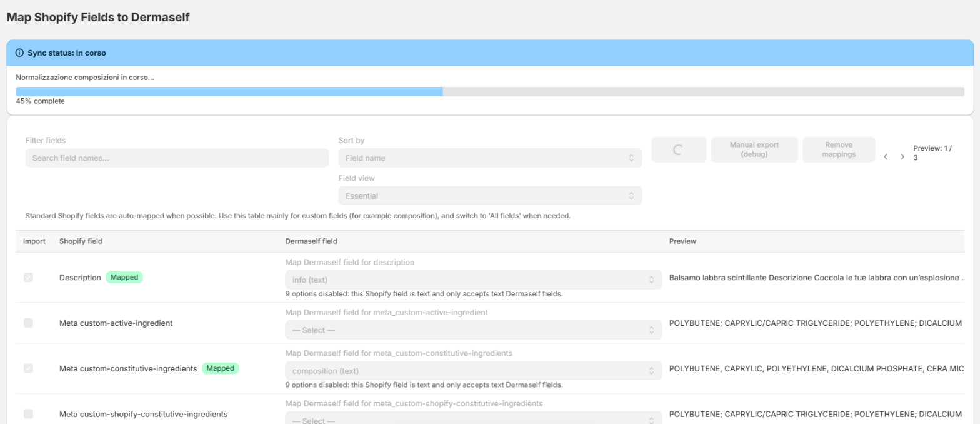Toggle Import checkbox for Meta custom-constitutive-ingredients
The height and width of the screenshot is (424, 980).
[x=28, y=368]
